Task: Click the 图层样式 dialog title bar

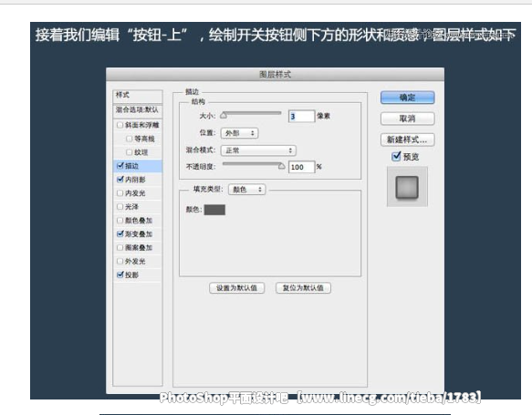Action: click(275, 74)
